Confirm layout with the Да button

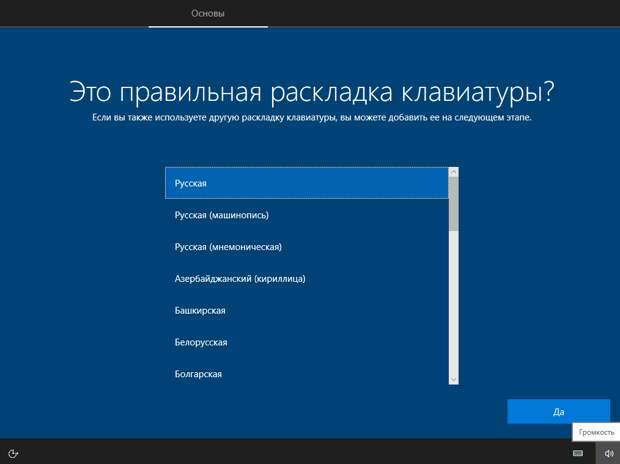click(x=558, y=412)
